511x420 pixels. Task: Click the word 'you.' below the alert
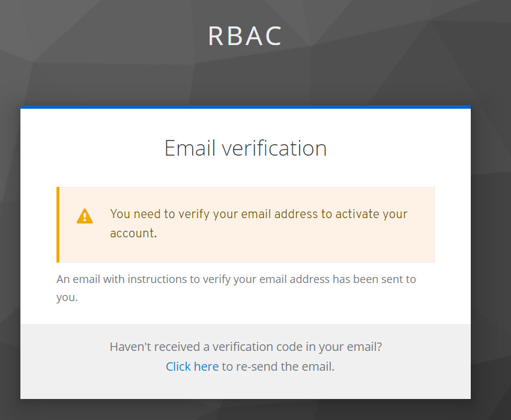pos(67,297)
